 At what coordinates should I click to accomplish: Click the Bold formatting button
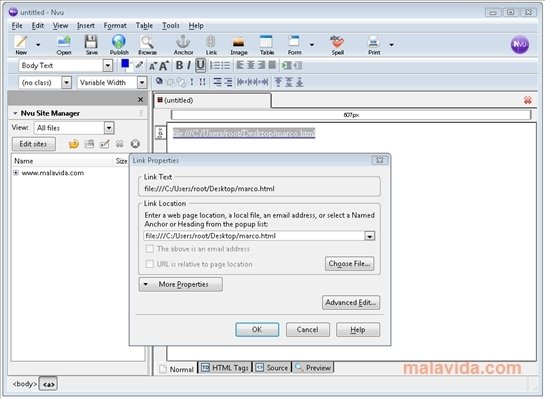179,65
